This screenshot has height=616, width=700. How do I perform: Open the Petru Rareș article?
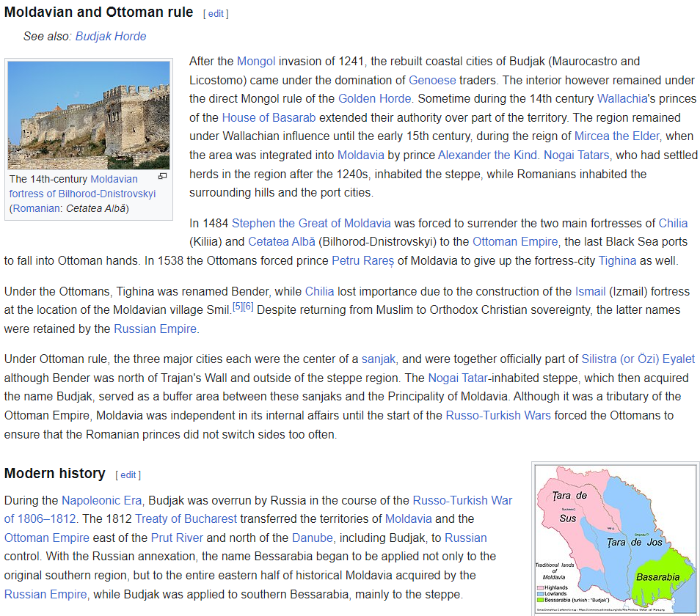(x=363, y=260)
